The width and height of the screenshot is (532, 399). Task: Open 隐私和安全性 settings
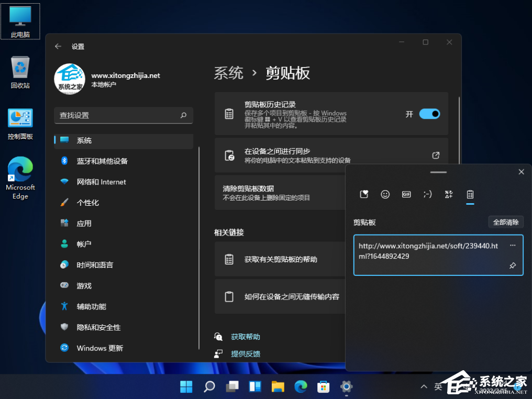click(124, 327)
